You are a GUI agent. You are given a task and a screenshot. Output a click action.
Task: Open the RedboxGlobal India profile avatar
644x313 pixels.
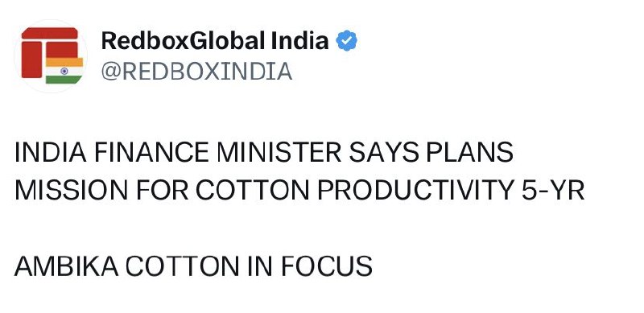click(x=51, y=56)
